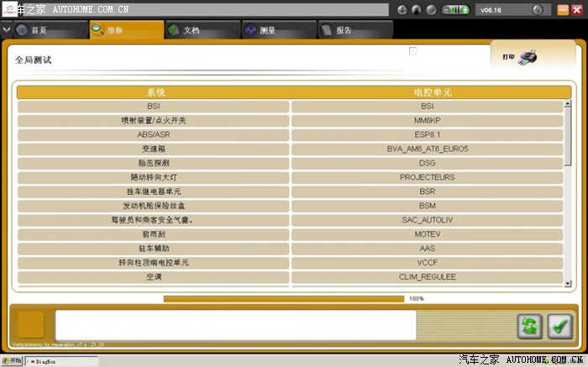Select the ABS/ASR row in system list
This screenshot has width=588, height=367.
[154, 134]
